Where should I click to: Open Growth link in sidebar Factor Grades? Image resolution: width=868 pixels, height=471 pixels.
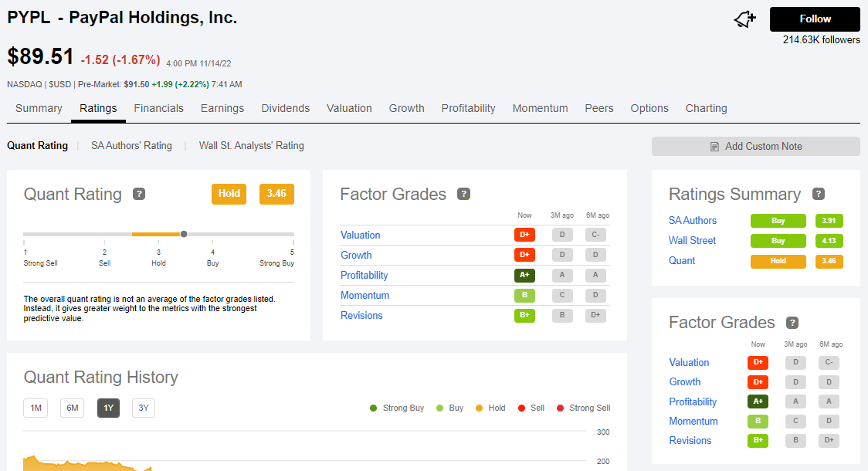pos(685,382)
